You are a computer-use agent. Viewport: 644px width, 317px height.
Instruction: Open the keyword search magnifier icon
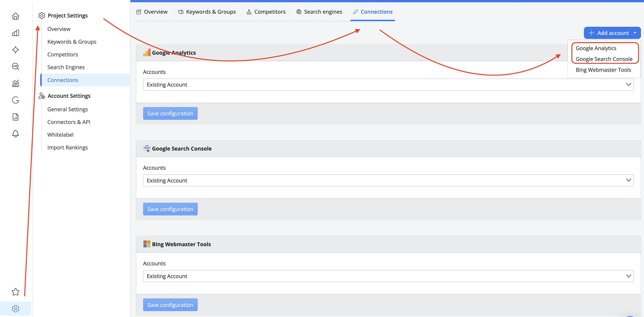tap(16, 66)
